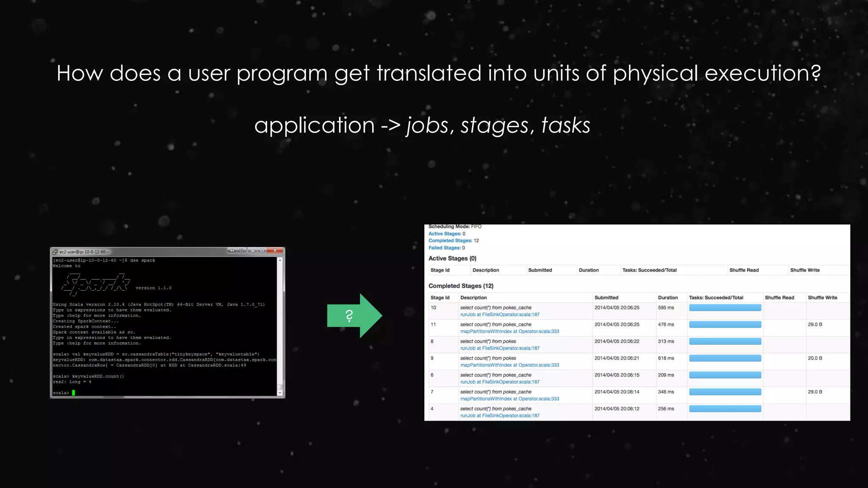This screenshot has height=488, width=868.
Task: Click the '2014/04/05 20:06:15' submitted cell
Action: pyautogui.click(x=617, y=375)
